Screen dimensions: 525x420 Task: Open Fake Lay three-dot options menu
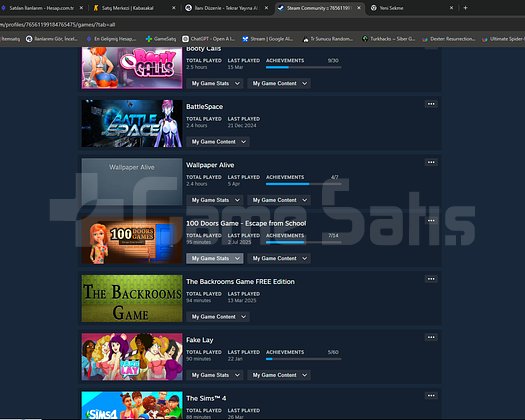click(x=431, y=337)
